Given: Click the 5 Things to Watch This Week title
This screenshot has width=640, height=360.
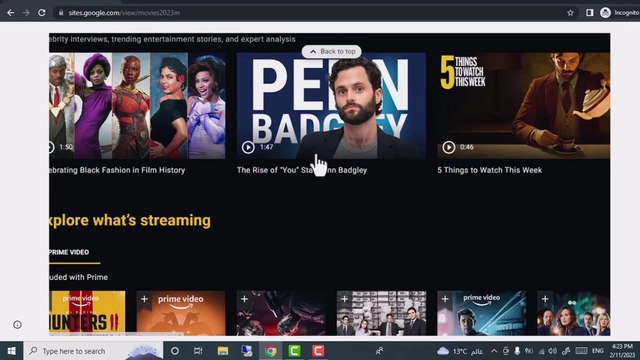Looking at the screenshot, I should 489,170.
